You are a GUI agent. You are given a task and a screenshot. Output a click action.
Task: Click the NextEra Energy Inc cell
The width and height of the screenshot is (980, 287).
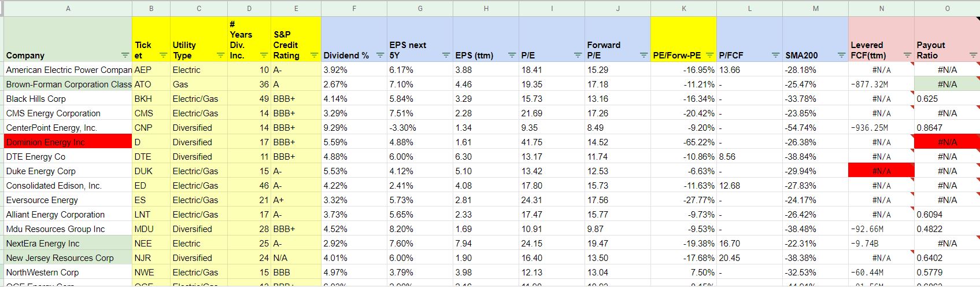(68, 244)
